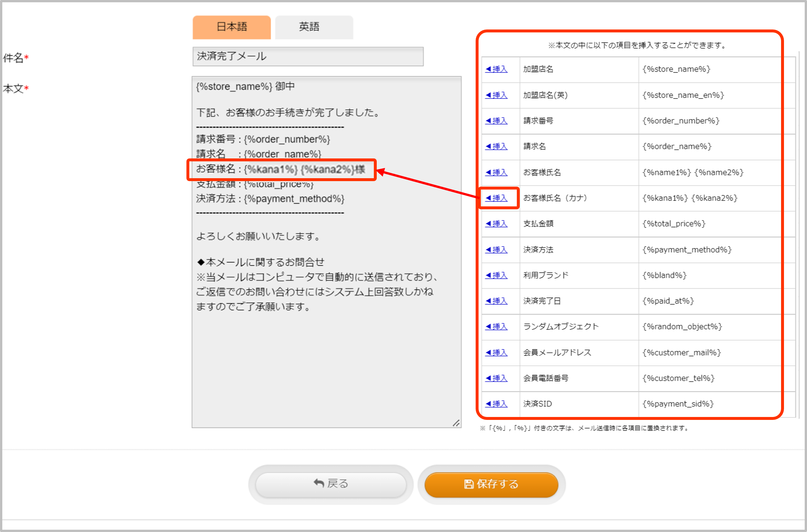The width and height of the screenshot is (807, 532).
Task: Insert お客様氏名 placeholder via 挿入 link
Action: tap(496, 172)
